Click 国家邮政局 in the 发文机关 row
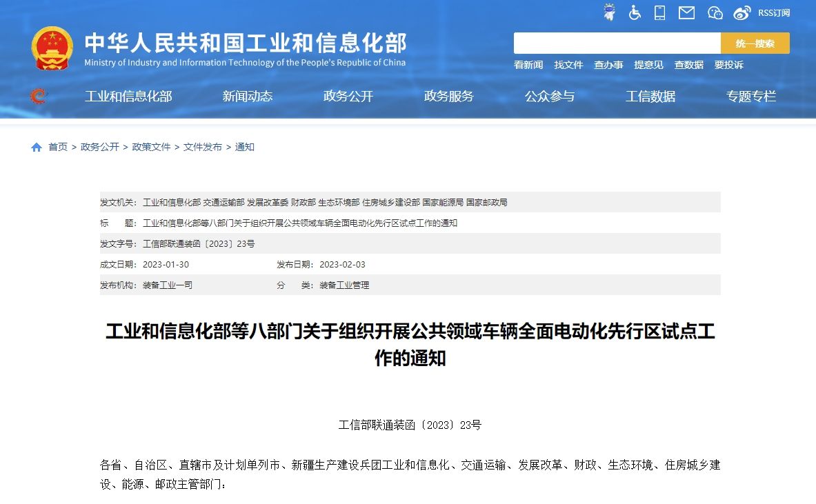Screen dimensions: 816x504 (486, 202)
